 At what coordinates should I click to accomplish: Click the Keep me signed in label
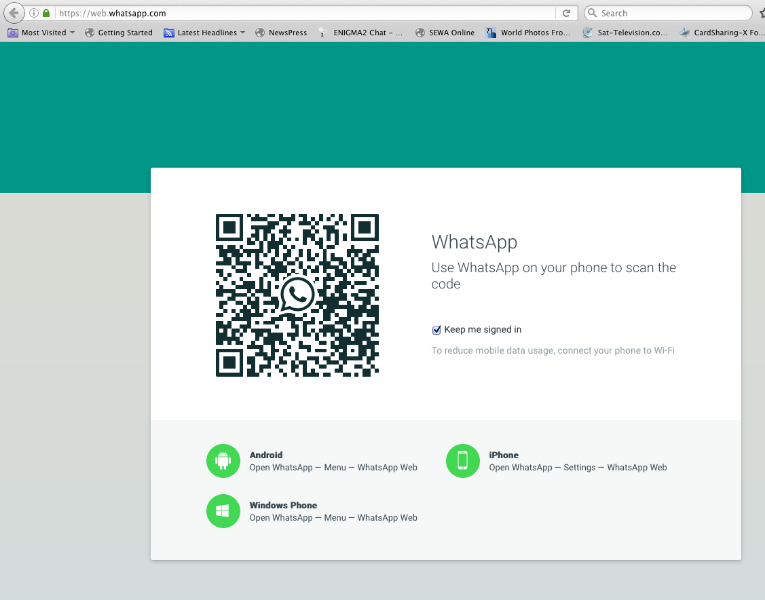483,330
